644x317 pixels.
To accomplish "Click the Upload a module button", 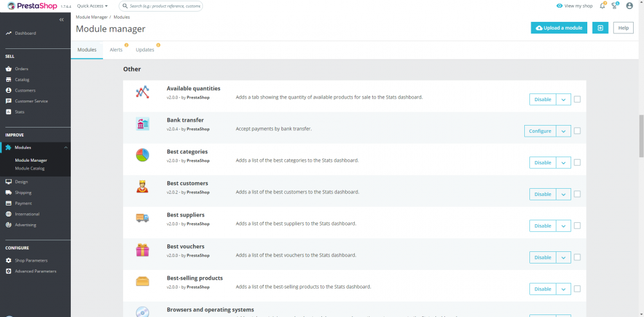I will pos(559,28).
